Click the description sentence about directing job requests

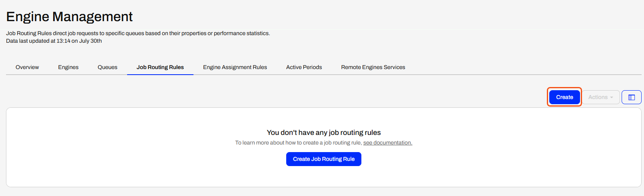(x=138, y=33)
